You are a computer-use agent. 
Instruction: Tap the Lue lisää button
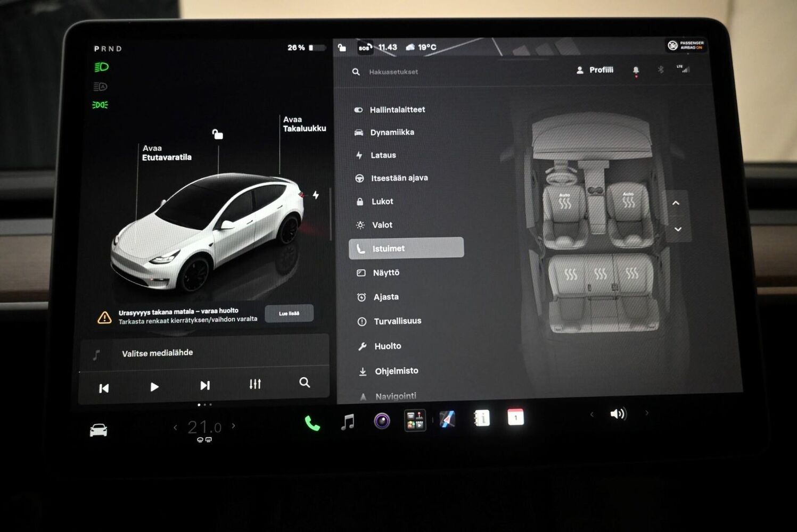click(289, 313)
